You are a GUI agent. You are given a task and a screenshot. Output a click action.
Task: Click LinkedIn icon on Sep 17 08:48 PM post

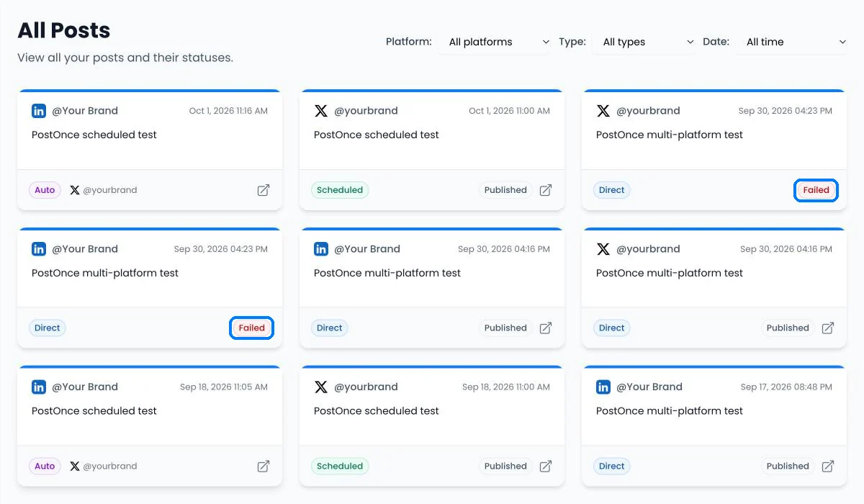click(x=603, y=387)
